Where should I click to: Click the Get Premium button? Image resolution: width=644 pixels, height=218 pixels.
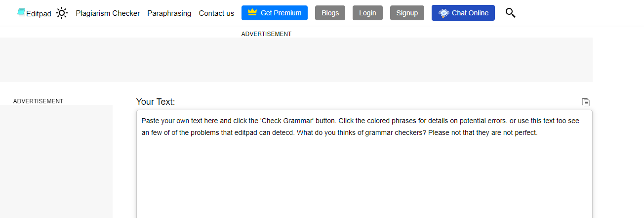(x=274, y=13)
